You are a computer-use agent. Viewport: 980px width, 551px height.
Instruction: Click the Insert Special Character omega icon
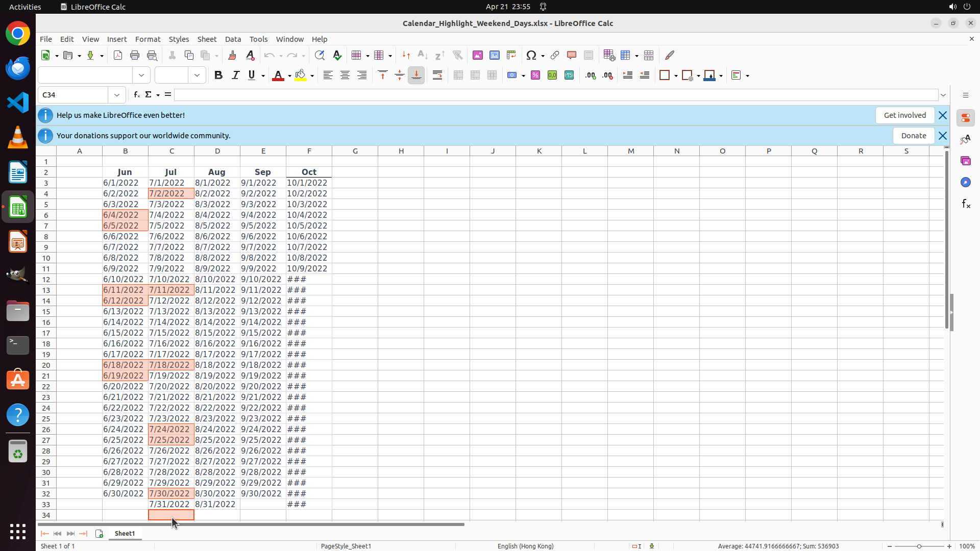tap(531, 55)
